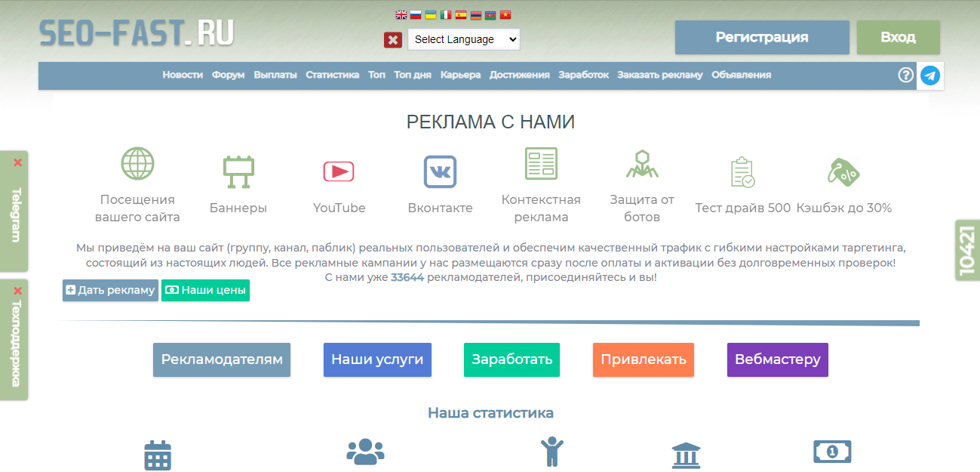Image resolution: width=980 pixels, height=472 pixels.
Task: Click the Регистрация button
Action: (762, 38)
